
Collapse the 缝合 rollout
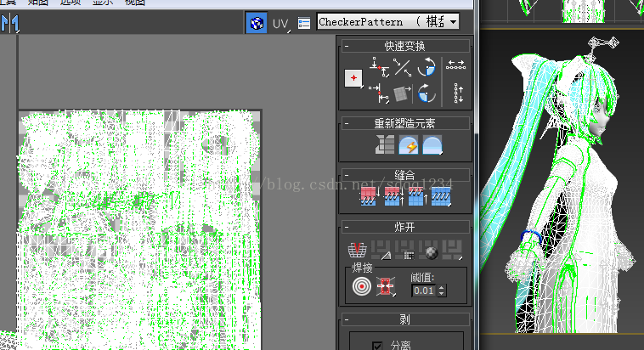[347, 175]
